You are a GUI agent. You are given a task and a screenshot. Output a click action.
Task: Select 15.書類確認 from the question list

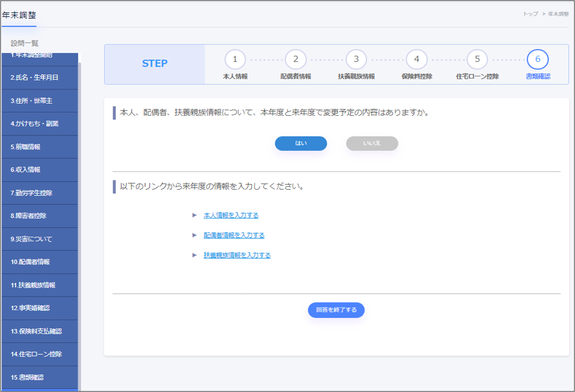(x=39, y=377)
